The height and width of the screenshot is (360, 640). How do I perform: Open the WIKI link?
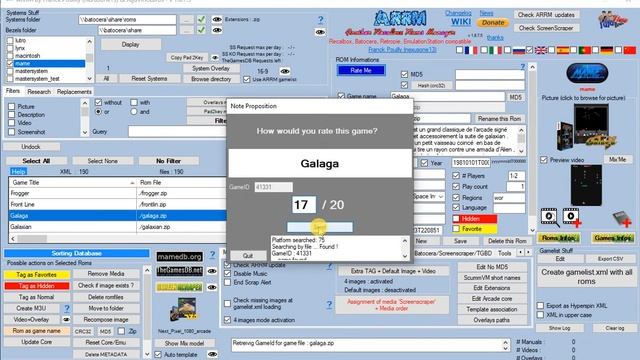coord(461,22)
